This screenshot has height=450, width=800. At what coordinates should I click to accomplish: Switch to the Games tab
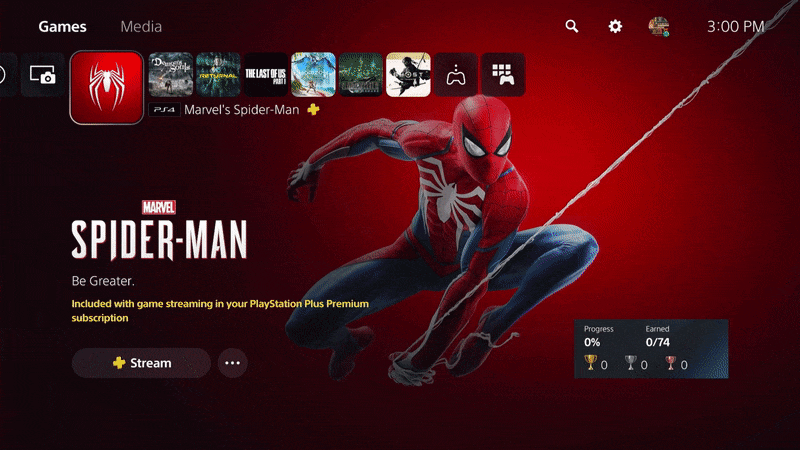[x=62, y=27]
